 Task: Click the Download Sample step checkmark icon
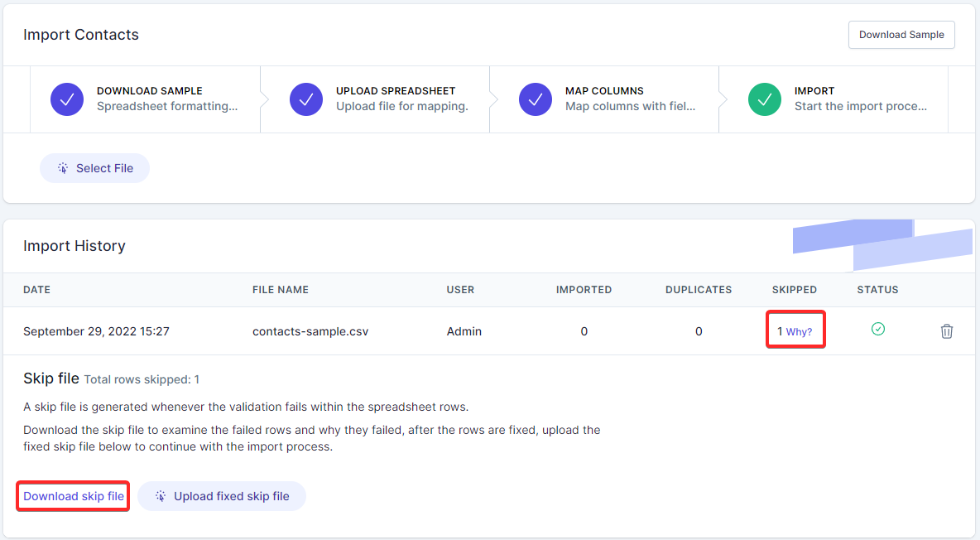[67, 99]
